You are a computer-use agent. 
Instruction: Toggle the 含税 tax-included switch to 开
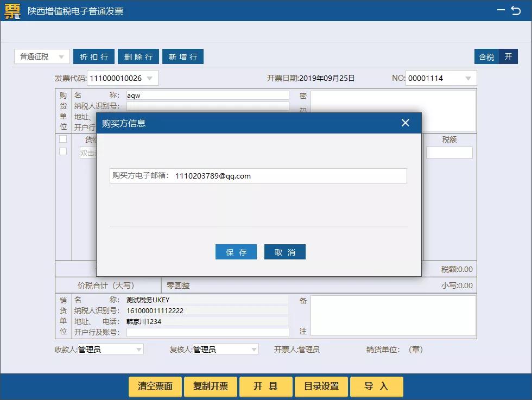(x=508, y=56)
